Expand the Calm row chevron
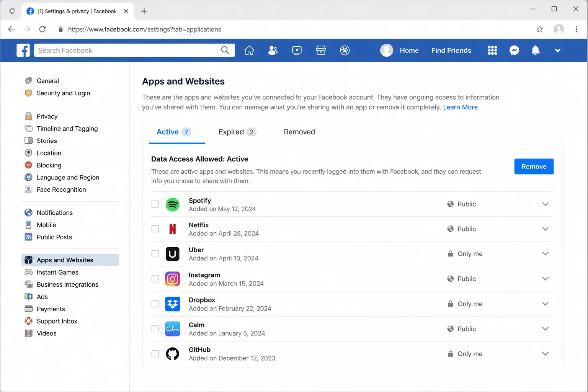The height and width of the screenshot is (392, 588). click(x=545, y=329)
